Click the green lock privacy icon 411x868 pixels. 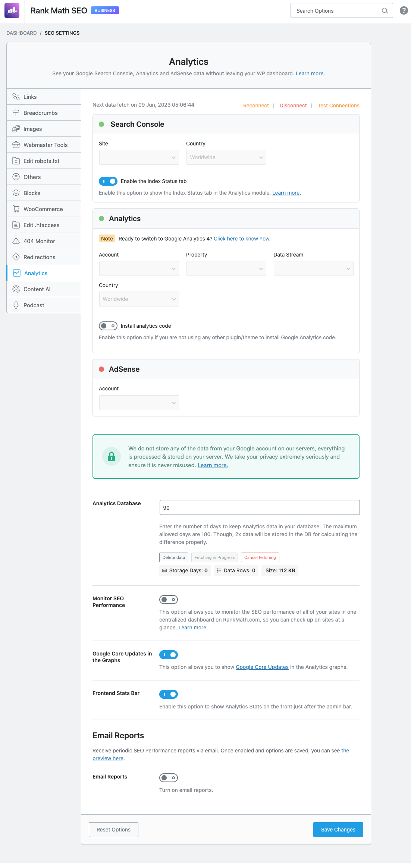[112, 457]
